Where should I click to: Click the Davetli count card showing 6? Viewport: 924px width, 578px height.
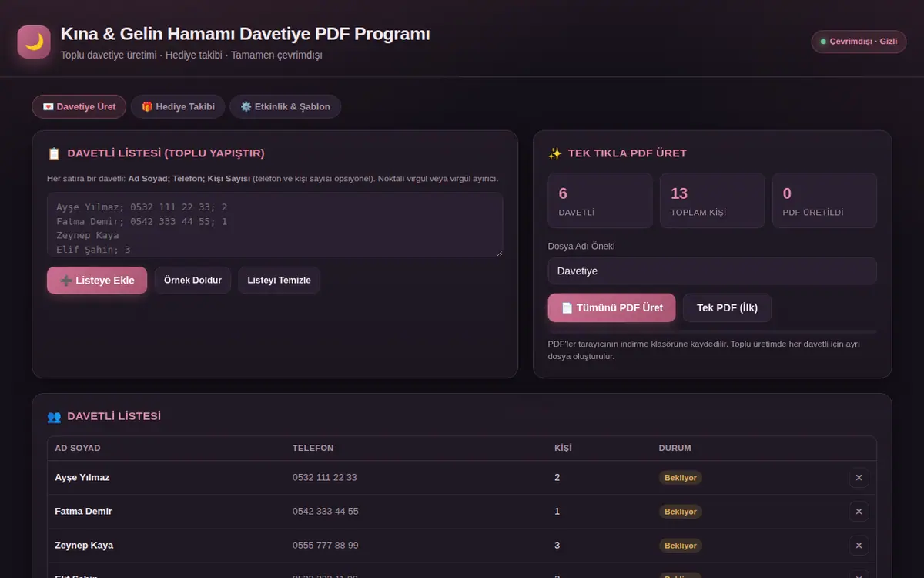(x=601, y=200)
